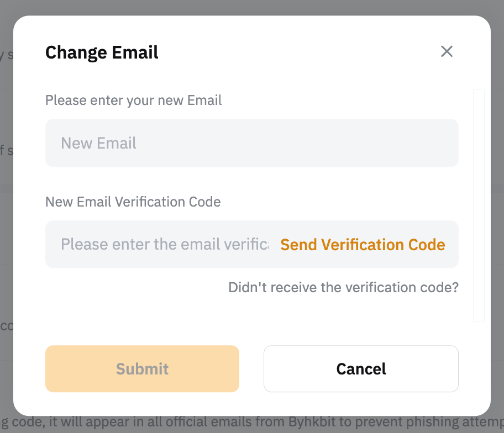This screenshot has width=504, height=433.
Task: Click the "Change Email" dialog title
Action: tap(102, 52)
